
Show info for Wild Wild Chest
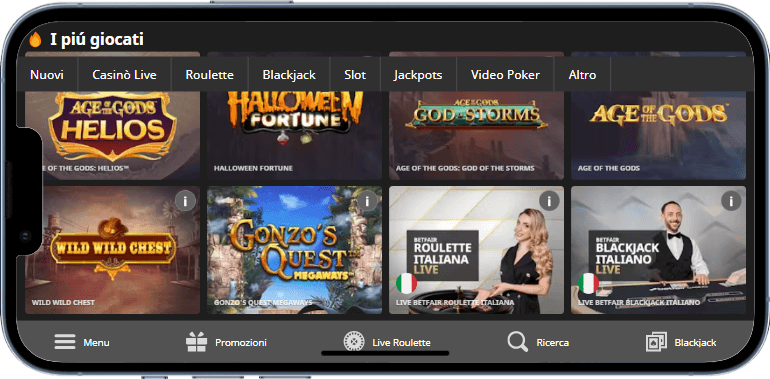coord(185,201)
